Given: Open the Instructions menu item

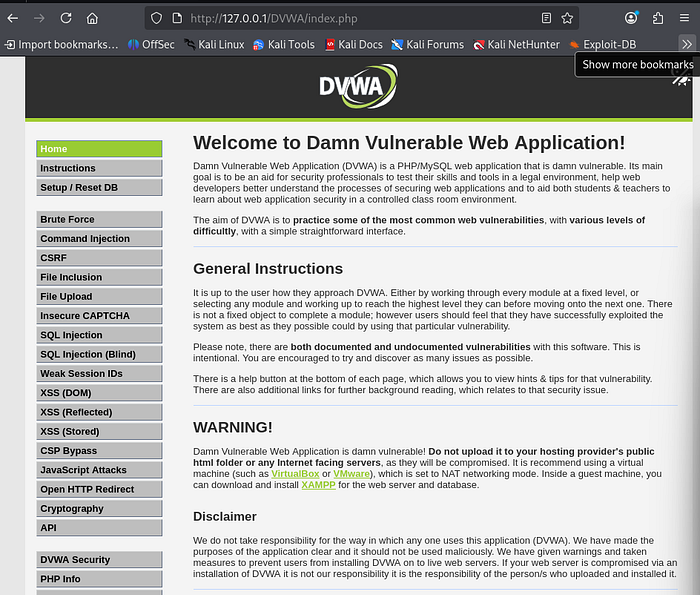Looking at the screenshot, I should click(99, 168).
